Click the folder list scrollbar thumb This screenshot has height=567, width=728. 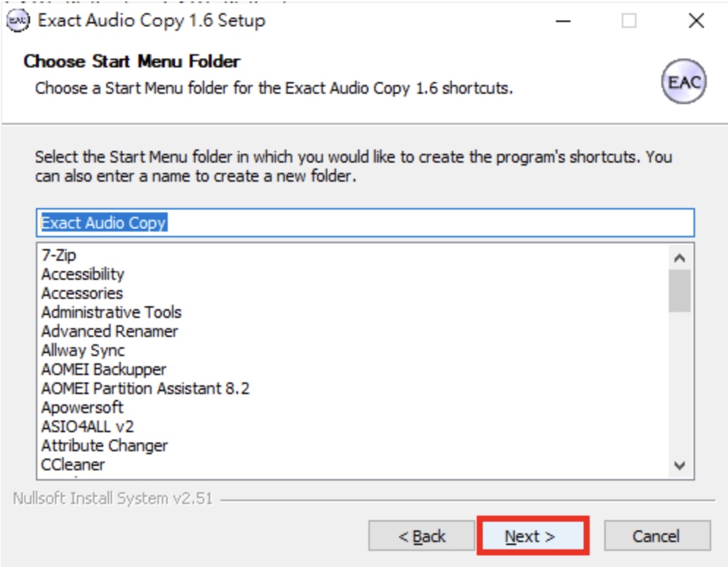tap(679, 291)
